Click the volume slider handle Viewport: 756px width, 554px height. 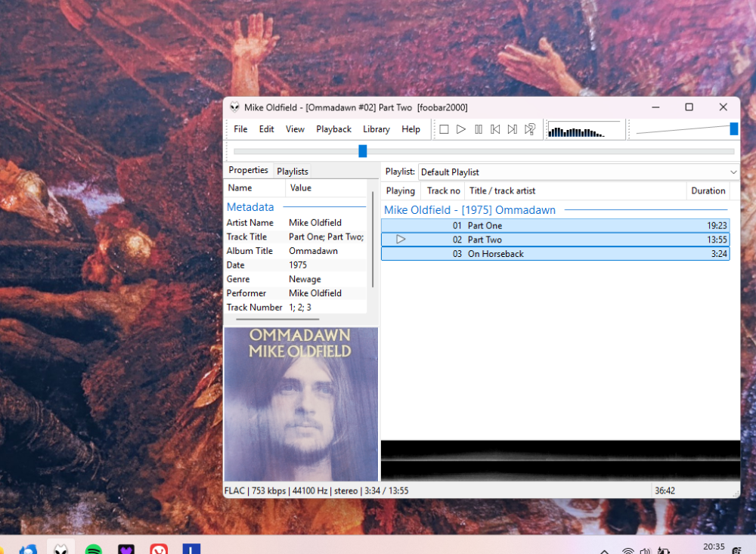733,129
